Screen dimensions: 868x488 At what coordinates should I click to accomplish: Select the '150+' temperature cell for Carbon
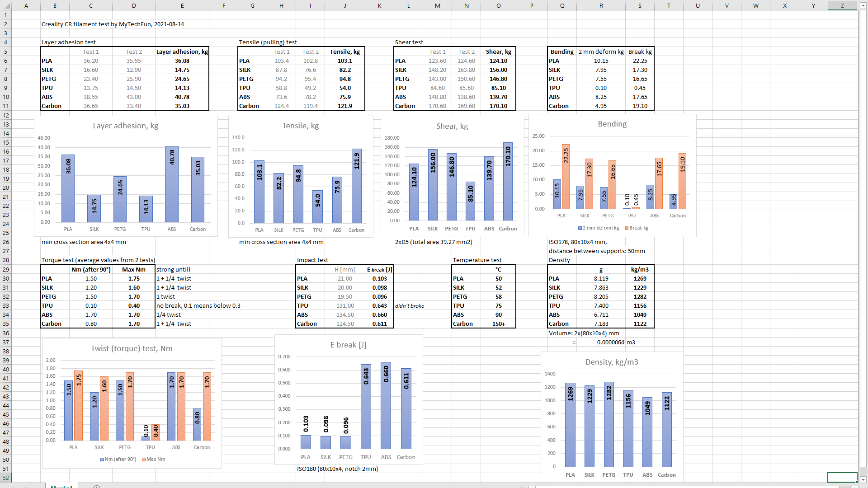coord(498,324)
